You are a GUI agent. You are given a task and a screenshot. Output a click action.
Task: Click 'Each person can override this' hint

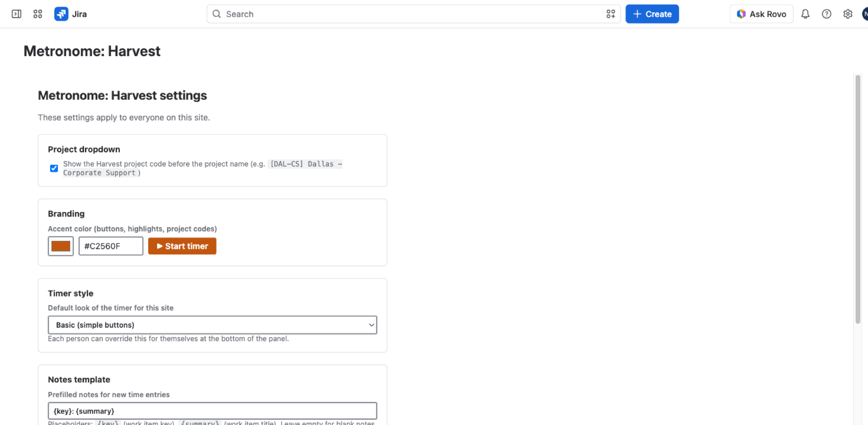point(168,339)
